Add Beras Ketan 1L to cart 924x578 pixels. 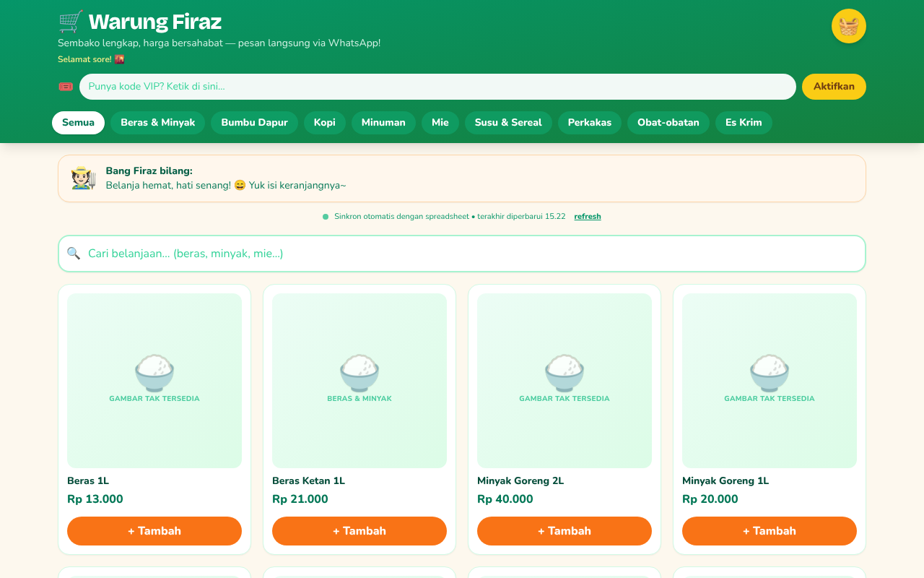coord(359,531)
